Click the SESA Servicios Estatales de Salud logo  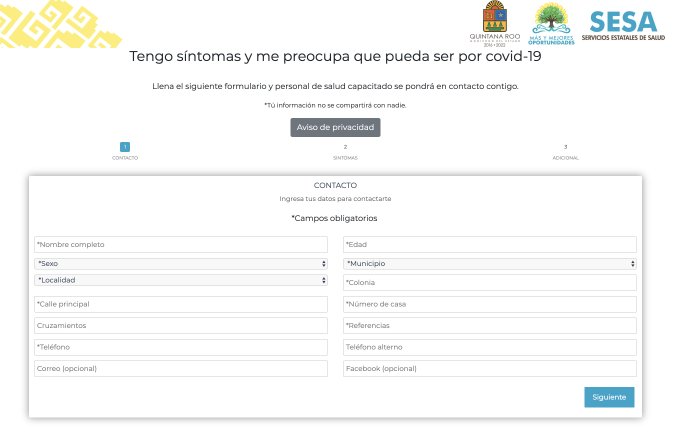tap(623, 26)
